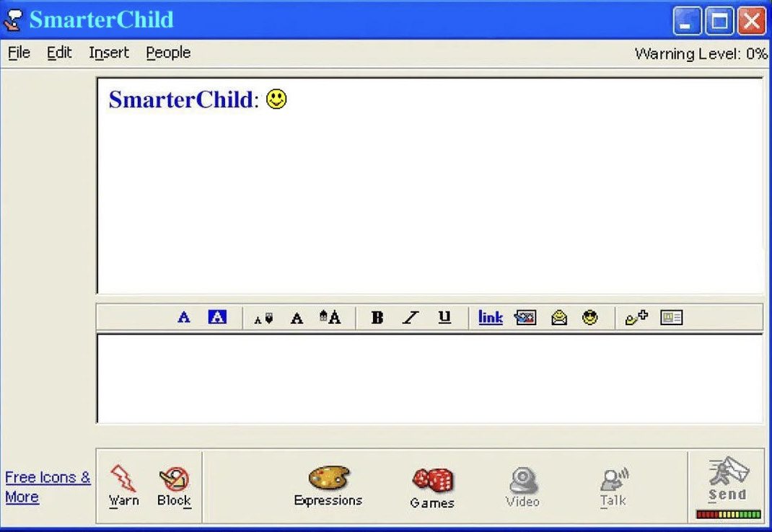Select the normal font size A icon
Screen dimensions: 772x532
[x=297, y=319]
